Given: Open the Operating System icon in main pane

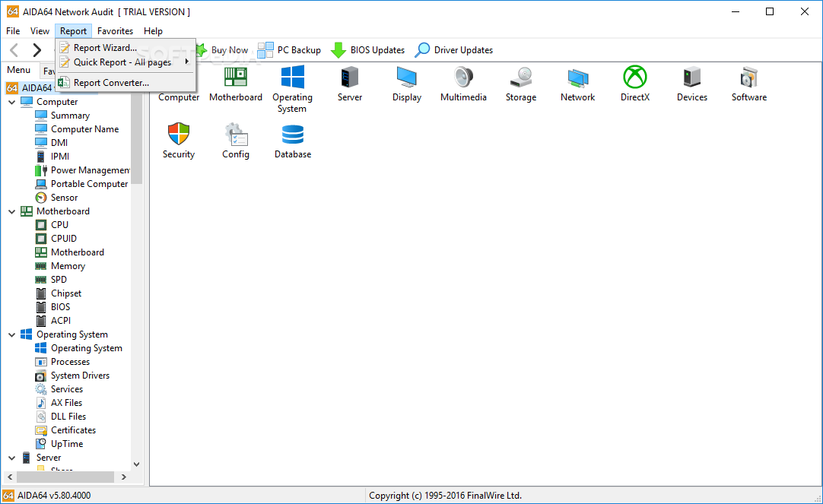Looking at the screenshot, I should [292, 89].
